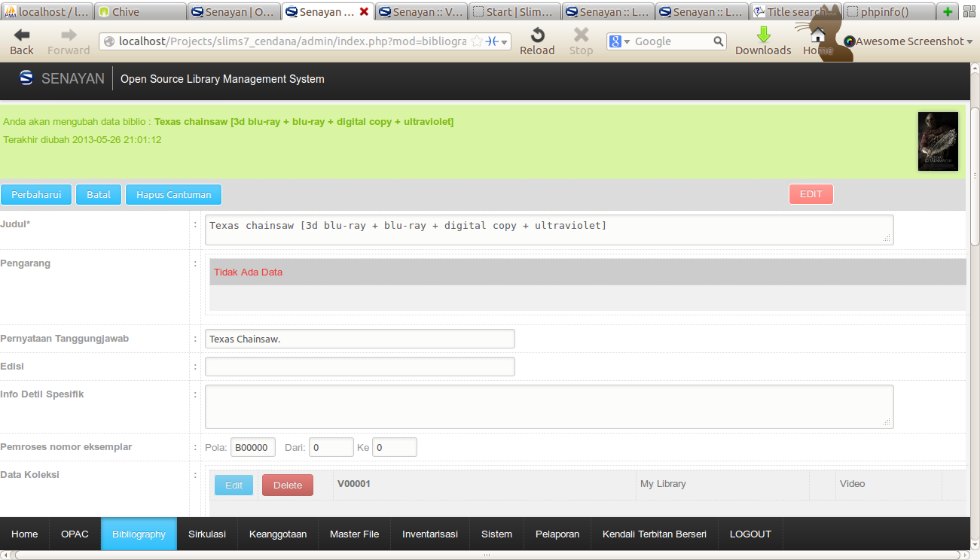Click the Judul title text area
This screenshot has height=560, width=980.
coord(549,230)
